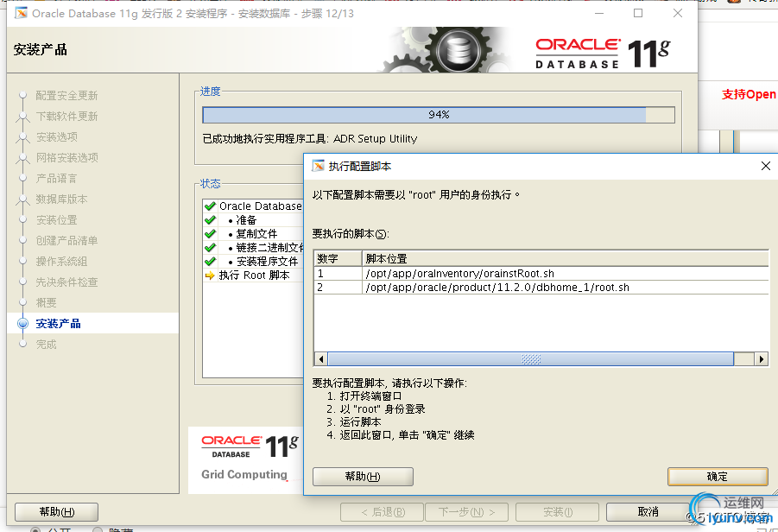Click the Oracle 11g Grid Computing banner
The image size is (778, 532).
pos(246,460)
